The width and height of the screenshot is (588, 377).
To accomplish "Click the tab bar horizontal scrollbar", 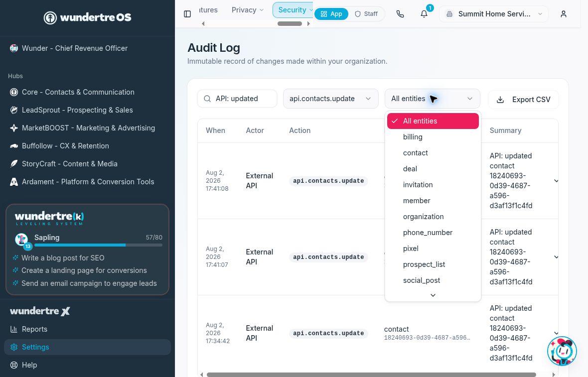I will [290, 23].
